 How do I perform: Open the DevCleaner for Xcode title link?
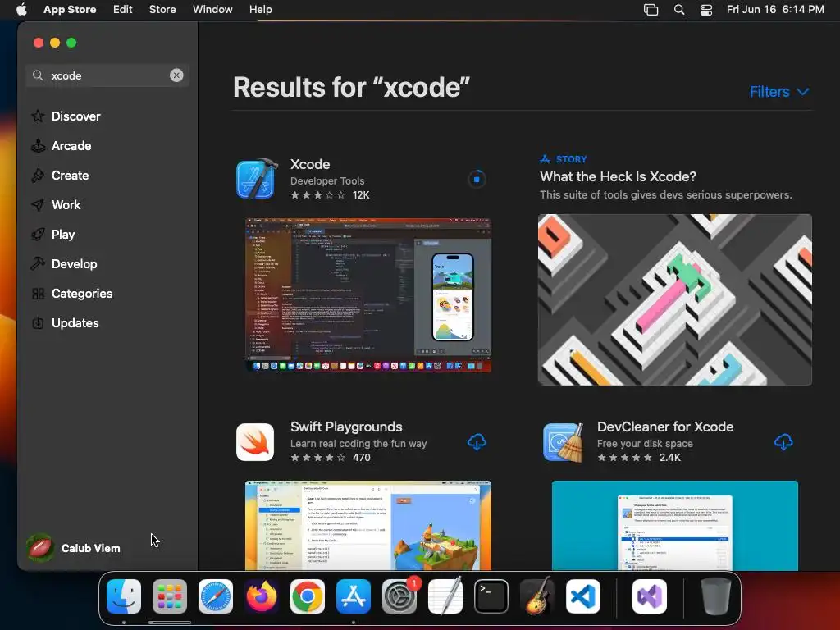664,427
